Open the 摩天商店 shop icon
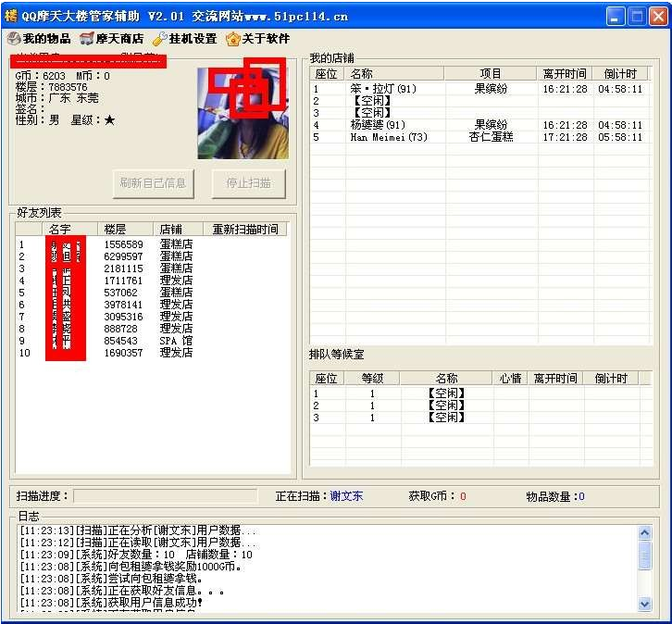 click(87, 39)
